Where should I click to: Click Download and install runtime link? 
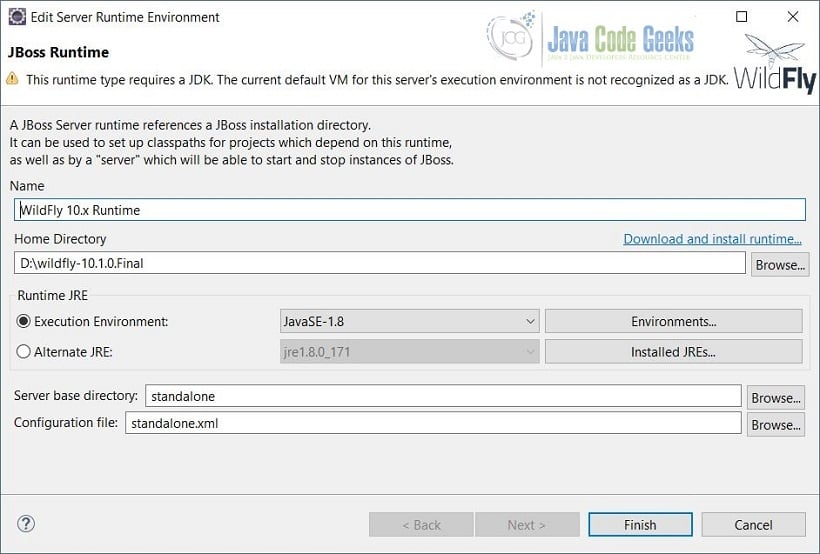point(712,239)
